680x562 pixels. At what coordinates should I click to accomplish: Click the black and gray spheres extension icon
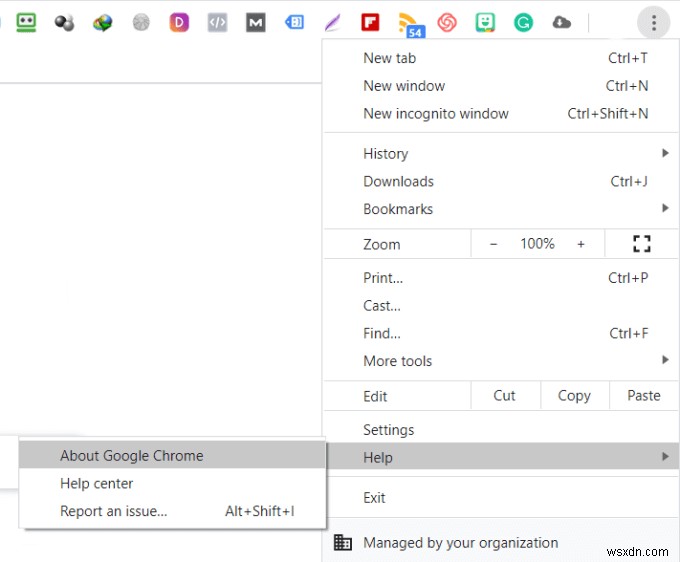click(x=64, y=23)
